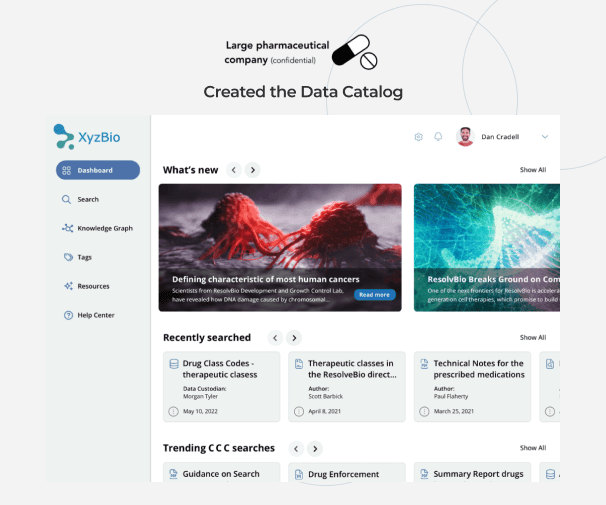Click document icon on partially visible fourth card
The image size is (606, 505).
pos(550,364)
